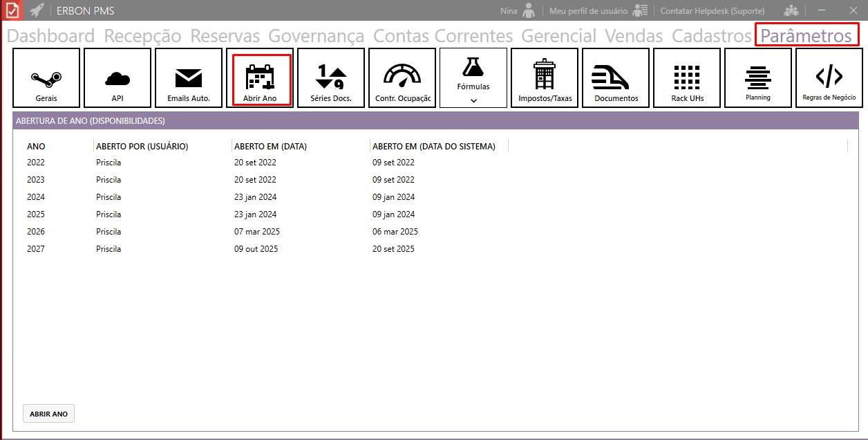Open the Rack UHs grid tile

click(x=687, y=77)
